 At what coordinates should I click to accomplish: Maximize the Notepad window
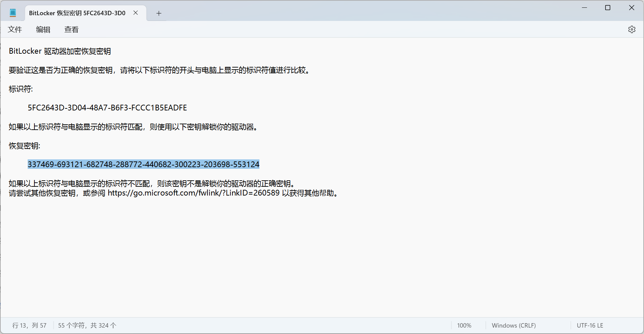point(608,8)
